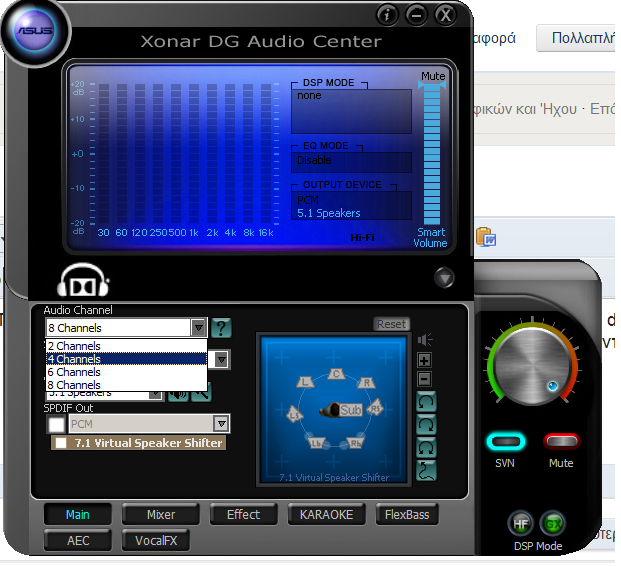Click the speaker volume icon beside Reset
621x567 pixels.
pos(425,340)
